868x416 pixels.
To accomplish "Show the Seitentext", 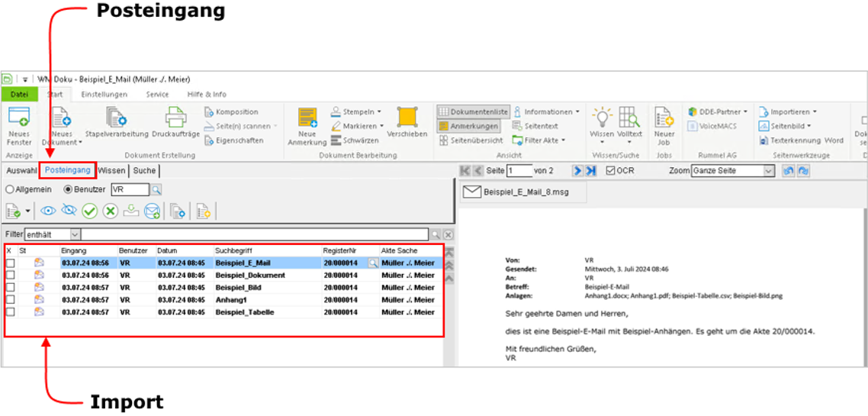I will pos(535,126).
